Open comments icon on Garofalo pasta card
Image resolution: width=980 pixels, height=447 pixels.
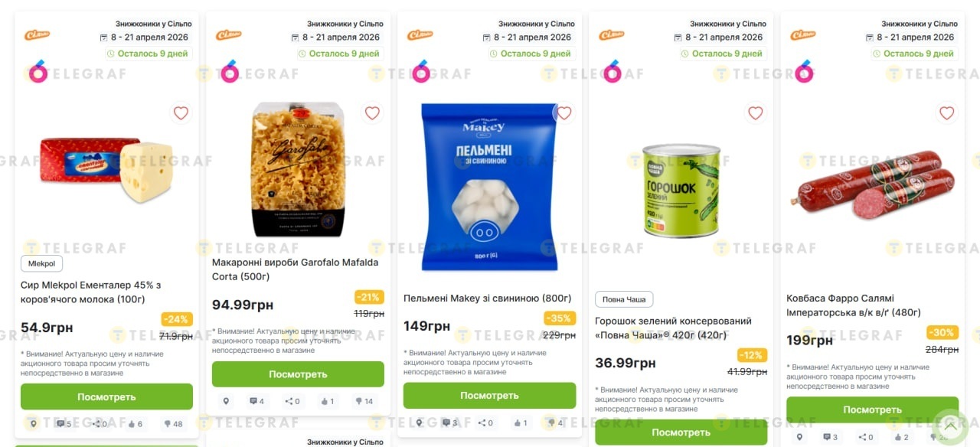[x=256, y=401]
